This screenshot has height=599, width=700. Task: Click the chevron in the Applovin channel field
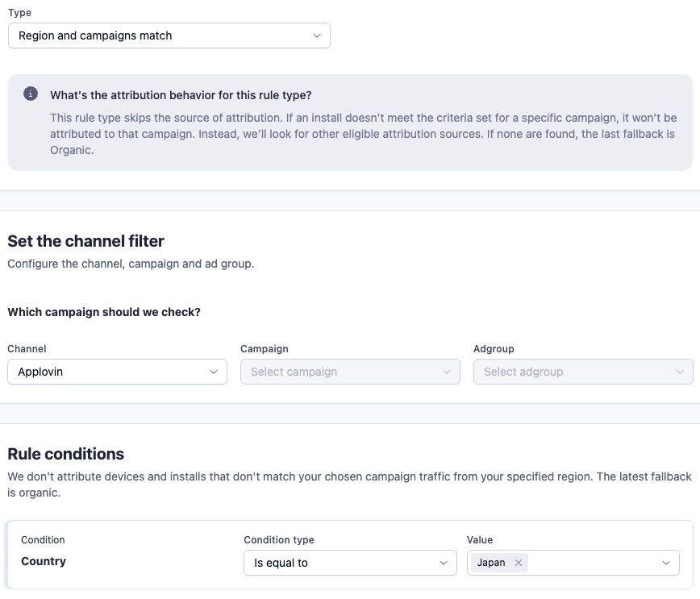(214, 372)
